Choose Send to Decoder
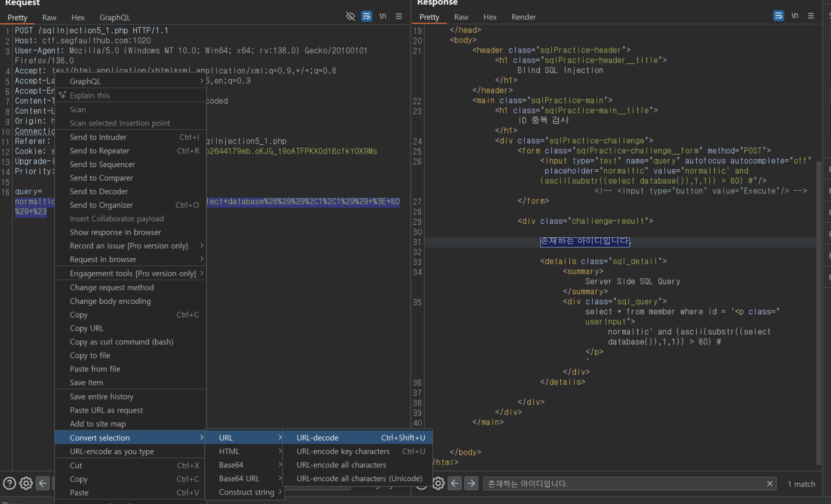This screenshot has width=831, height=504. pyautogui.click(x=130, y=191)
